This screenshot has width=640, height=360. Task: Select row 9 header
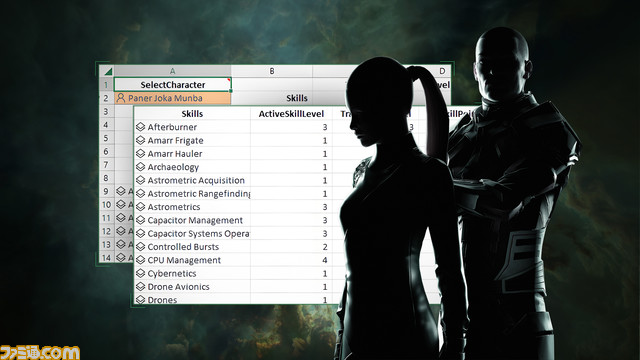click(x=106, y=191)
